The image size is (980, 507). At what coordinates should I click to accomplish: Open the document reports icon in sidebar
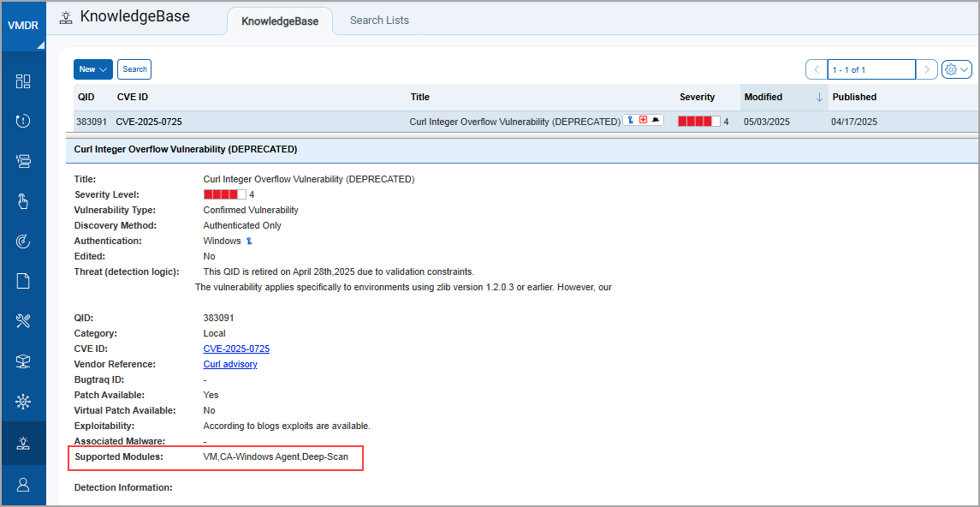click(x=23, y=281)
